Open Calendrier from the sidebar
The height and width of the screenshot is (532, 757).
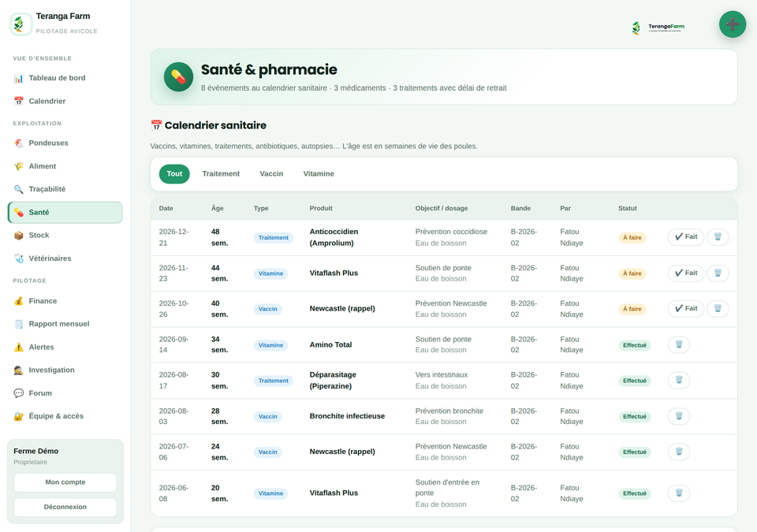point(65,101)
